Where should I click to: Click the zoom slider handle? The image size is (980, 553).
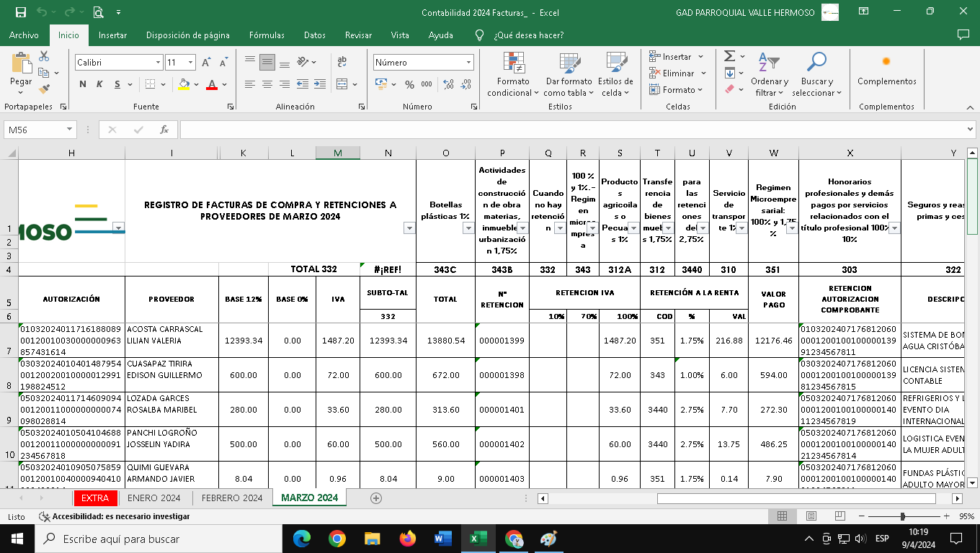point(902,516)
